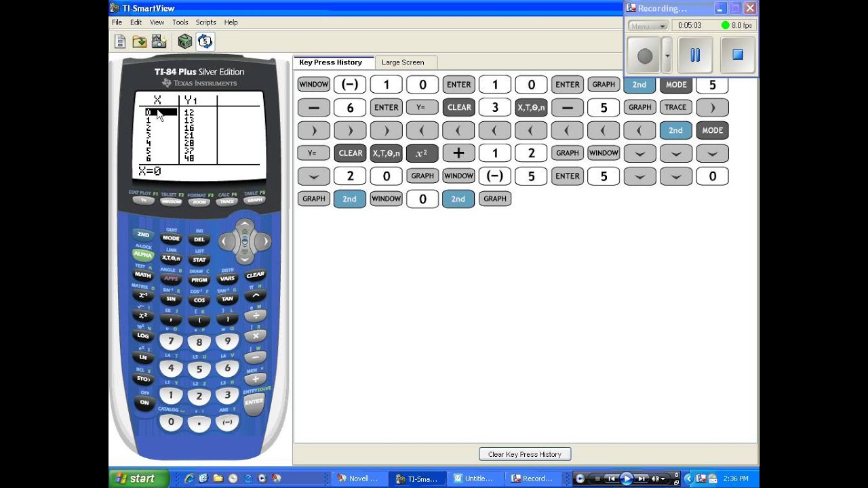868x488 pixels.
Task: Click the calculator's MODE key
Action: click(171, 239)
